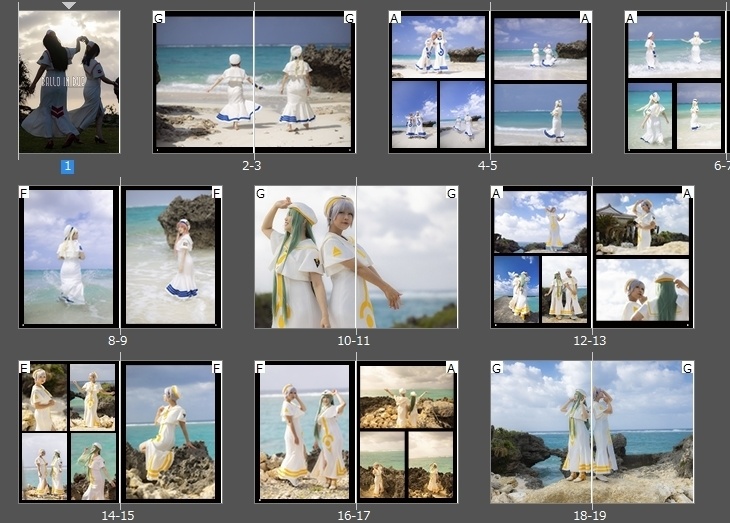730x523 pixels.
Task: Click right F master badge on spread 14-15
Action: 216,367
